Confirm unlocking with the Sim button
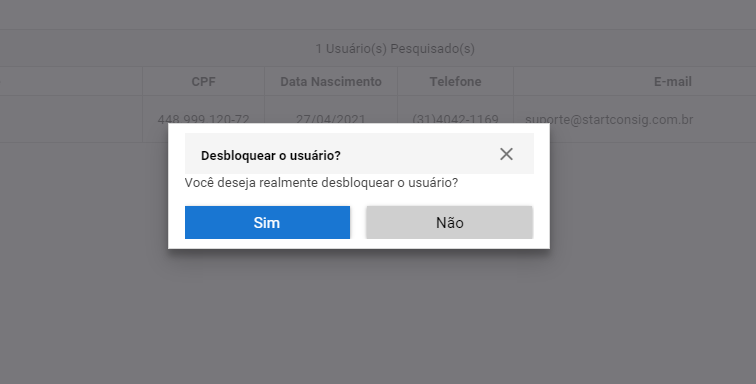The image size is (756, 384). 267,222
